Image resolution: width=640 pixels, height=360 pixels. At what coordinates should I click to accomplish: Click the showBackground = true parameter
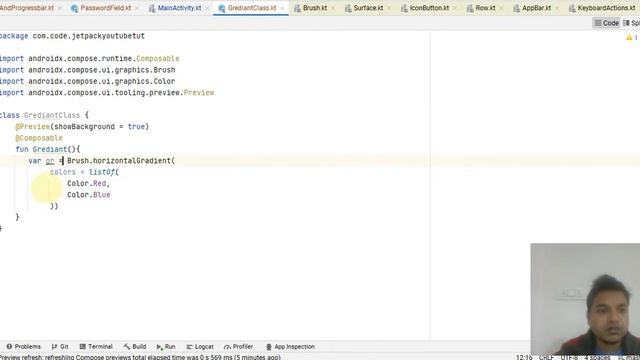tap(99, 127)
